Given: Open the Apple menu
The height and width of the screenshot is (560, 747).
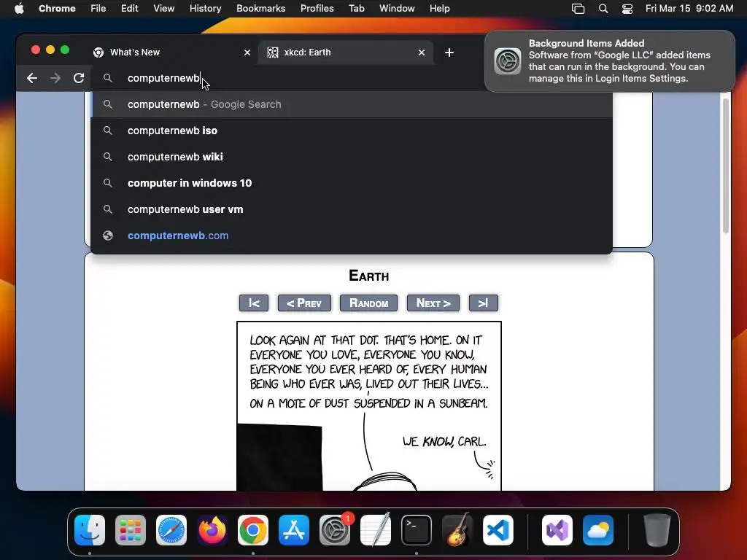Looking at the screenshot, I should pos(19,9).
